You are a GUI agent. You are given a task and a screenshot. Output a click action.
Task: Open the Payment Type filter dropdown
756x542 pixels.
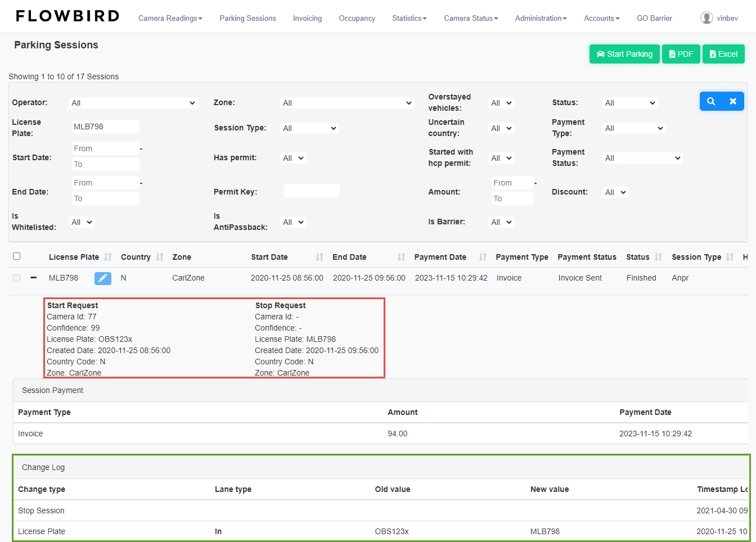634,128
